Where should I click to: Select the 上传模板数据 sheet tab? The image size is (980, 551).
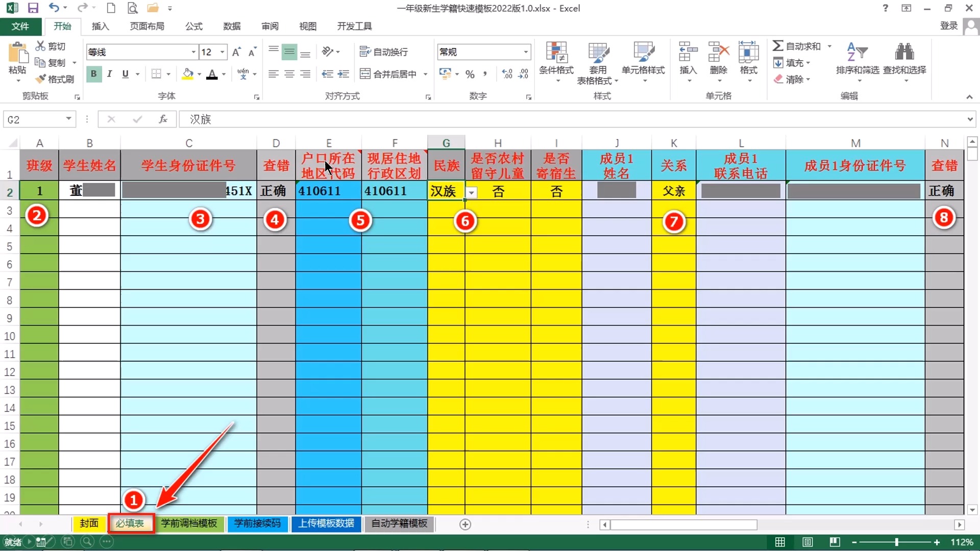[x=326, y=523]
